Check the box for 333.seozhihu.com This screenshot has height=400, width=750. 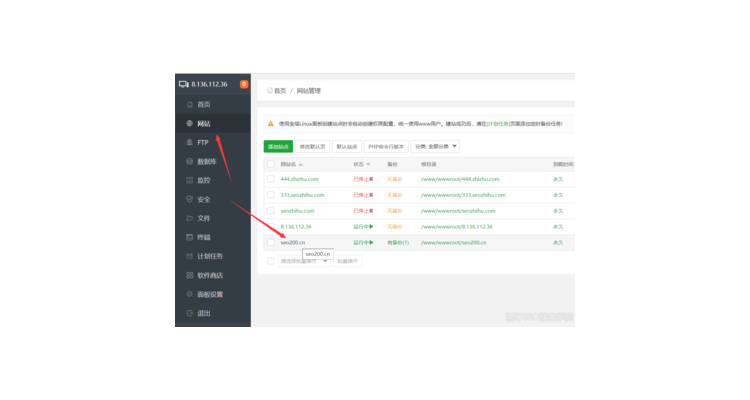(271, 195)
